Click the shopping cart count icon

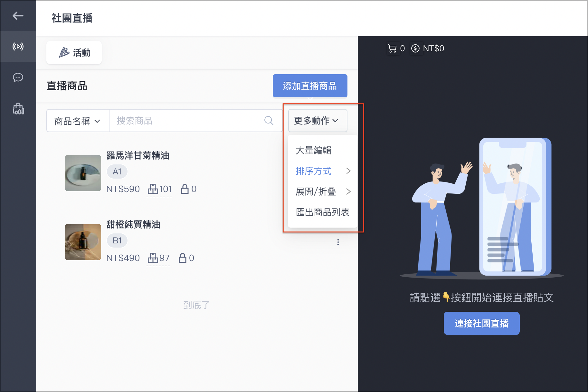click(392, 48)
